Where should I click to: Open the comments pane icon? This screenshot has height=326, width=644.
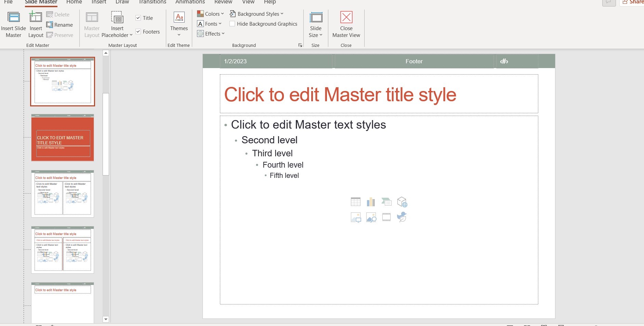coord(609,2)
